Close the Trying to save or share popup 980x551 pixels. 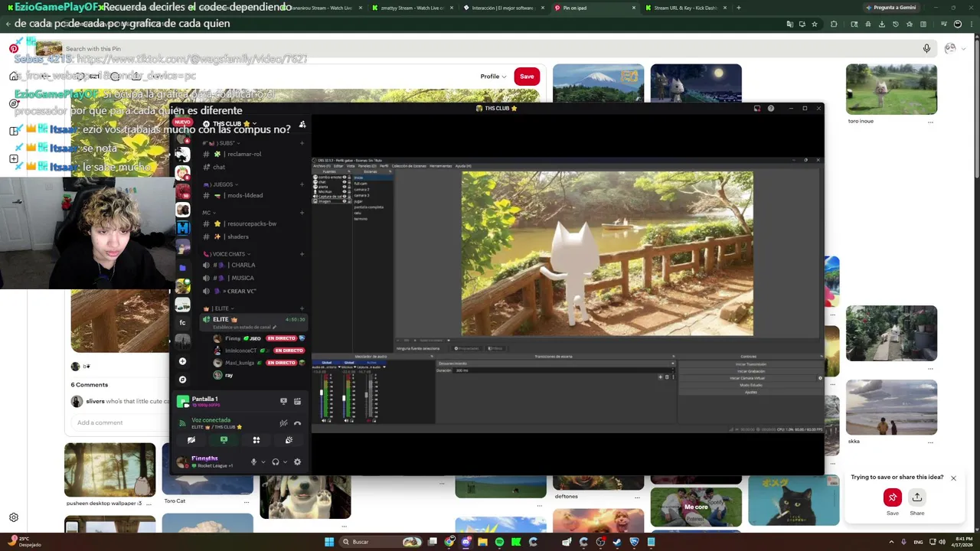click(953, 478)
